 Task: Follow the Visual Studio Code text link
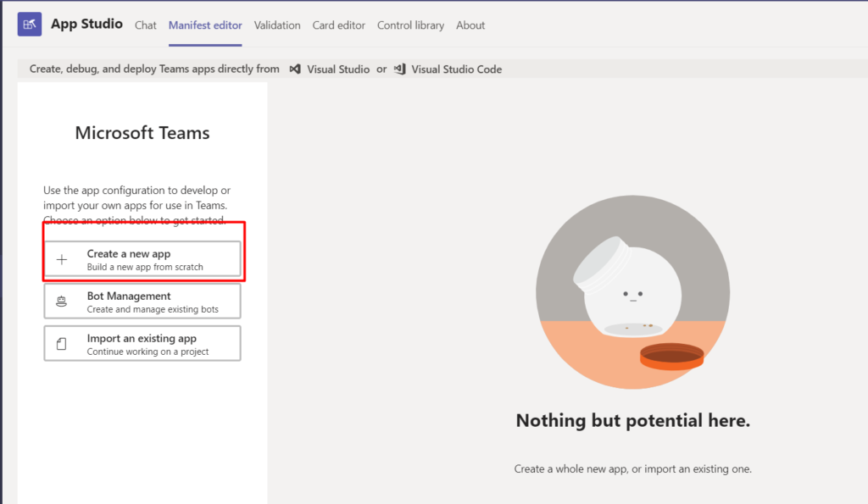pos(456,69)
